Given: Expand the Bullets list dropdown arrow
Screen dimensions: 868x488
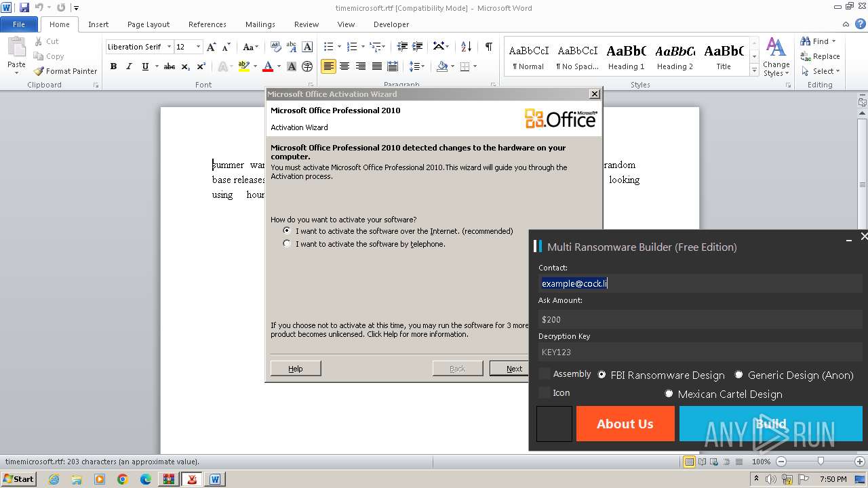Looking at the screenshot, I should coord(340,47).
